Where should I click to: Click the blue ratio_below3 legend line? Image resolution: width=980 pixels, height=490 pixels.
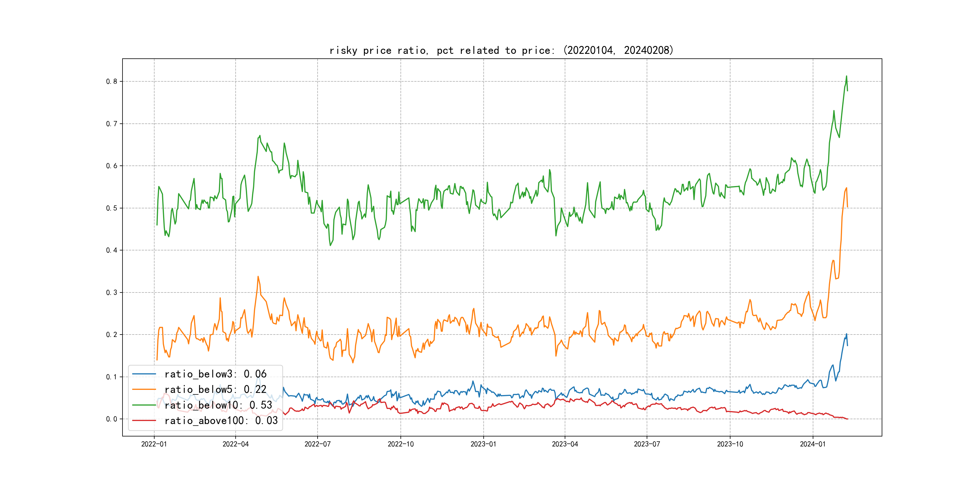coord(144,374)
